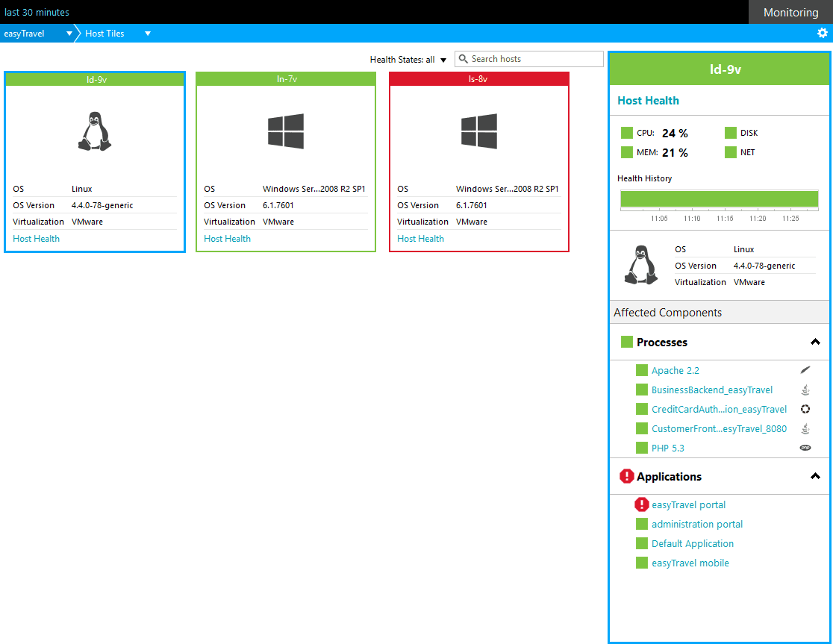Click the green Health History bar
The width and height of the screenshot is (833, 644).
point(720,198)
